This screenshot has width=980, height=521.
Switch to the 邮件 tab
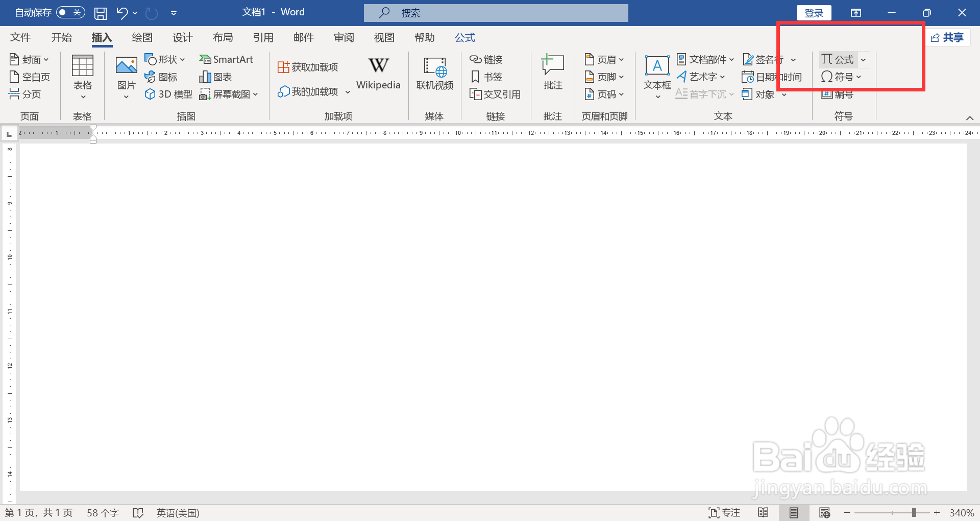[x=304, y=37]
